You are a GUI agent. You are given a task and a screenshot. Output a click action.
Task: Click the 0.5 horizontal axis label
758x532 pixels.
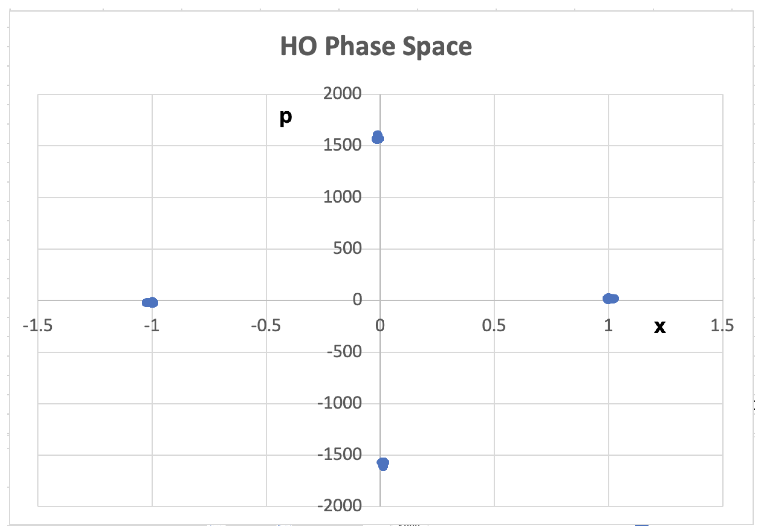[x=494, y=326]
